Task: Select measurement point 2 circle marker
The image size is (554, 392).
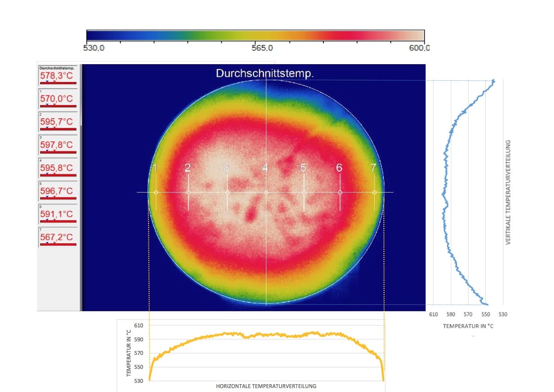Action: tap(189, 193)
